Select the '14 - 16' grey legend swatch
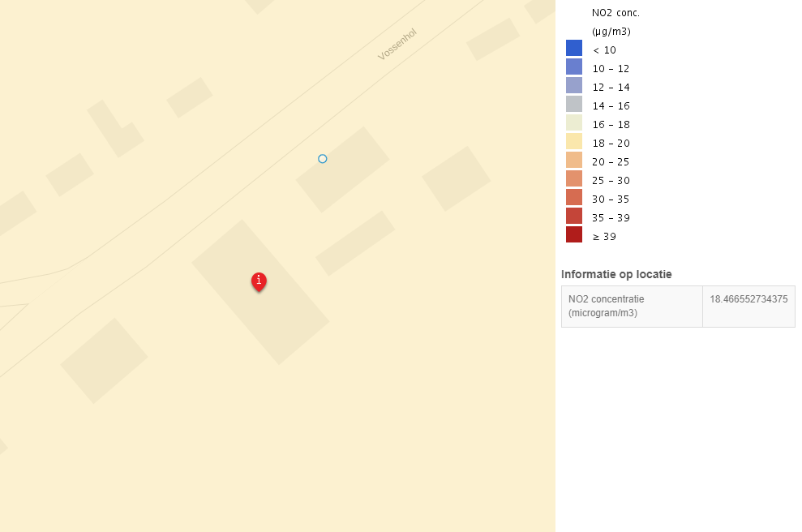802x532 pixels. click(x=574, y=104)
